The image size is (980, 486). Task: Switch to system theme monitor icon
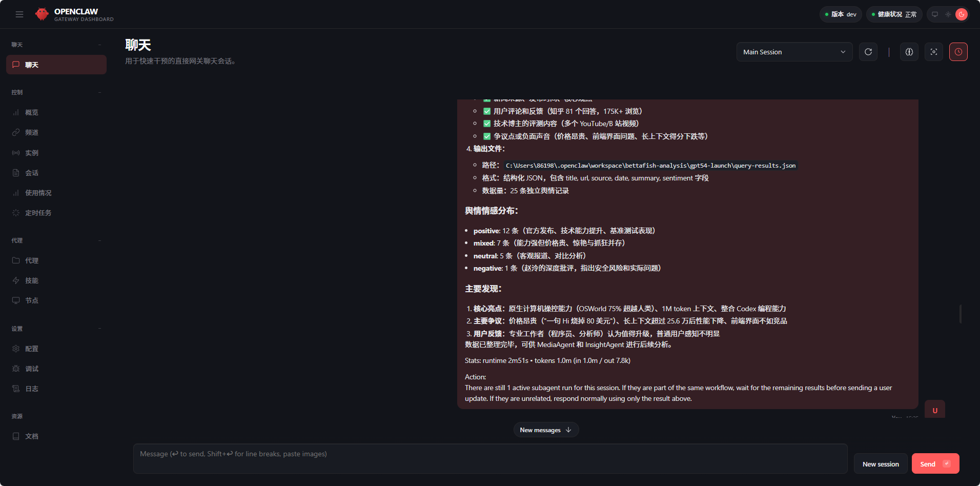click(935, 14)
